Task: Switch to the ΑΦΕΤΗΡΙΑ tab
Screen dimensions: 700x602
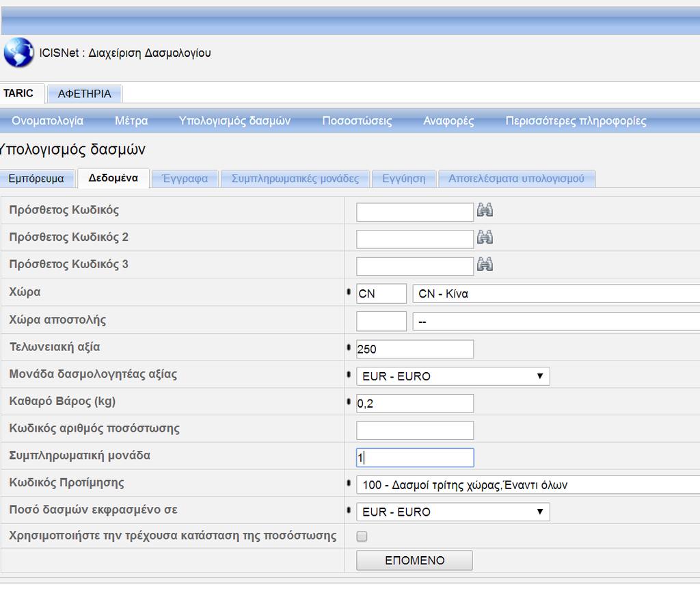Action: point(84,94)
